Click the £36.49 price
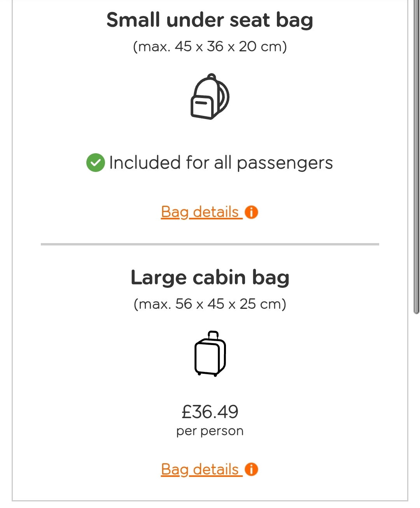Screen dimensions: 420x508 210,412
